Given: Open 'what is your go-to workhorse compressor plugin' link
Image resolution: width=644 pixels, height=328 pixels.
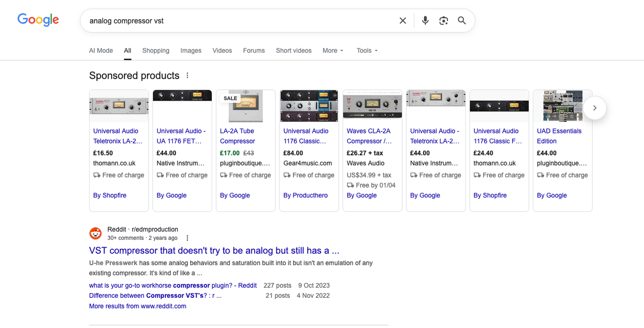Looking at the screenshot, I should [x=173, y=285].
